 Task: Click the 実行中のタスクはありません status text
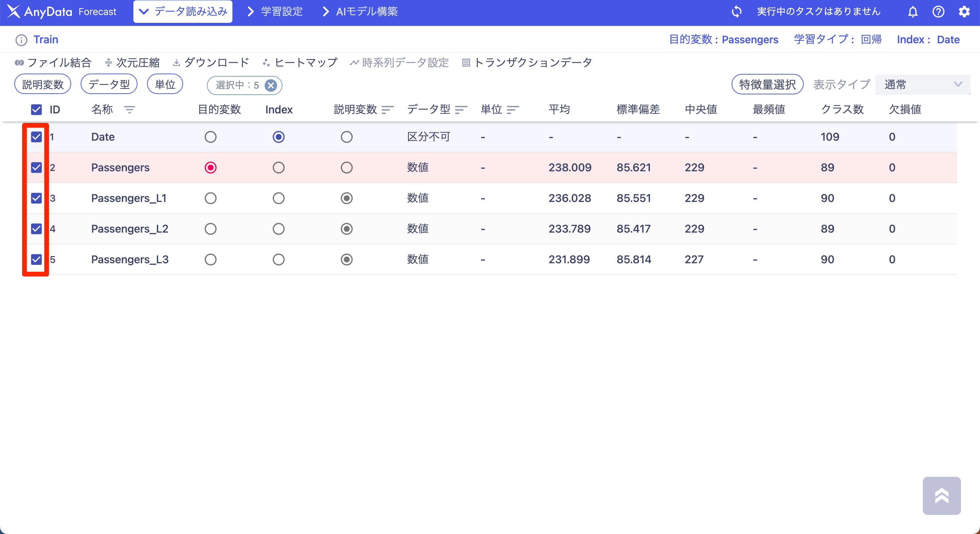point(819,12)
